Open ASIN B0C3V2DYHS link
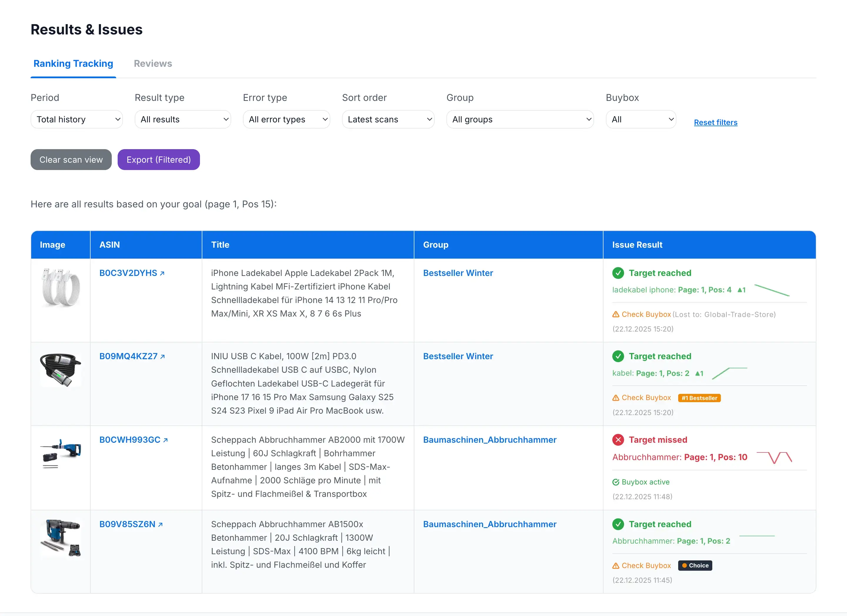Screen dimensions: 847x616 click(x=128, y=273)
